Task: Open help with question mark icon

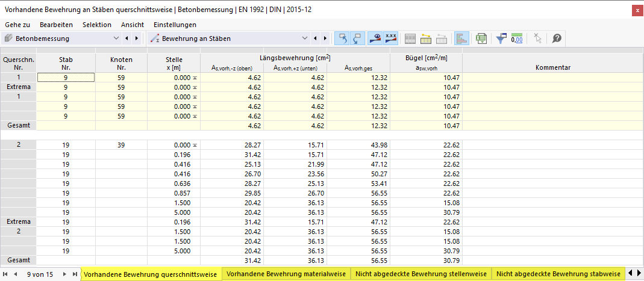Action: 557,39
